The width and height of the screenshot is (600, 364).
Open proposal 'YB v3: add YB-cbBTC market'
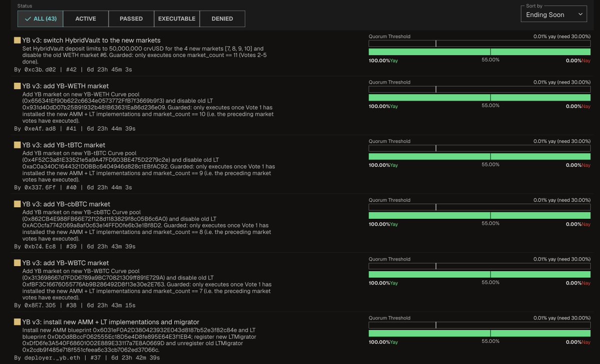coord(66,204)
